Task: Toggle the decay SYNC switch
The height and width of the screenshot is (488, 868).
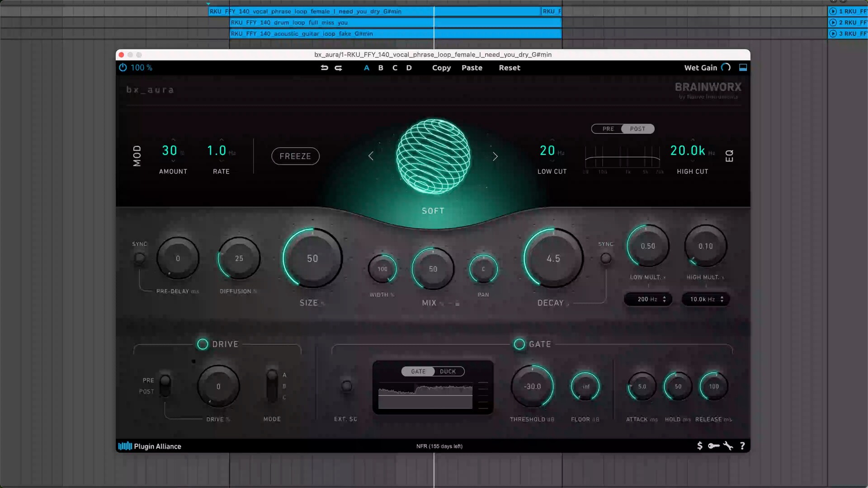Action: coord(606,258)
